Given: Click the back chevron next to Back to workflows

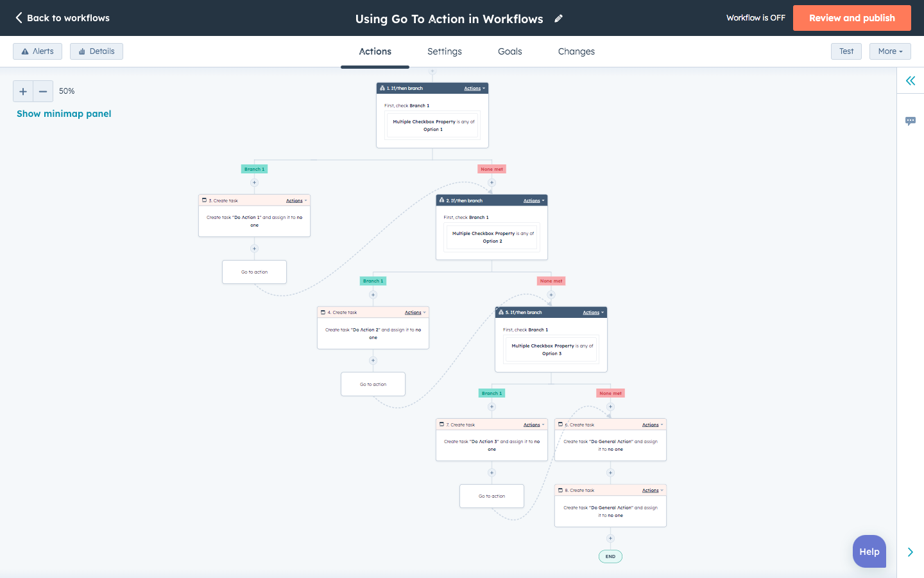Looking at the screenshot, I should tap(19, 18).
